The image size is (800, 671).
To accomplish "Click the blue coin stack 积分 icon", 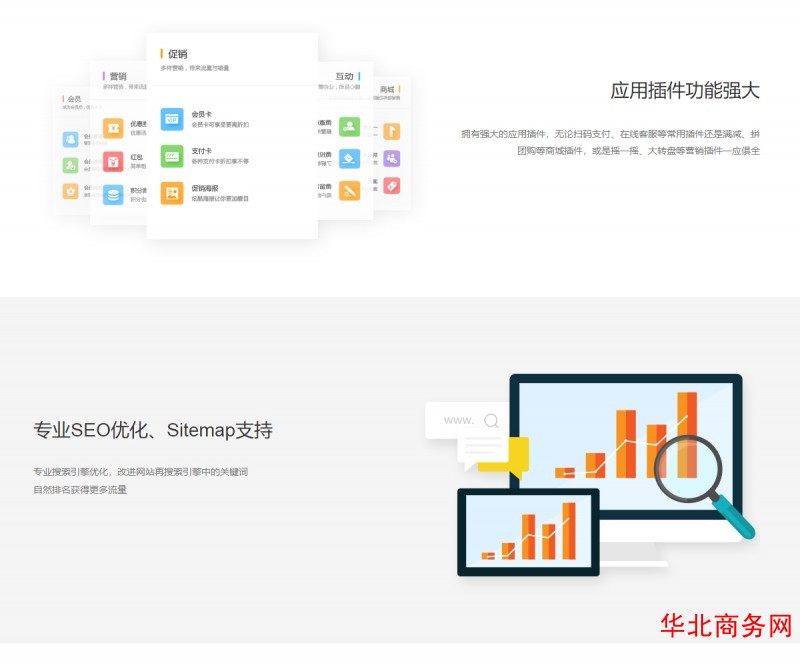I will [x=113, y=195].
